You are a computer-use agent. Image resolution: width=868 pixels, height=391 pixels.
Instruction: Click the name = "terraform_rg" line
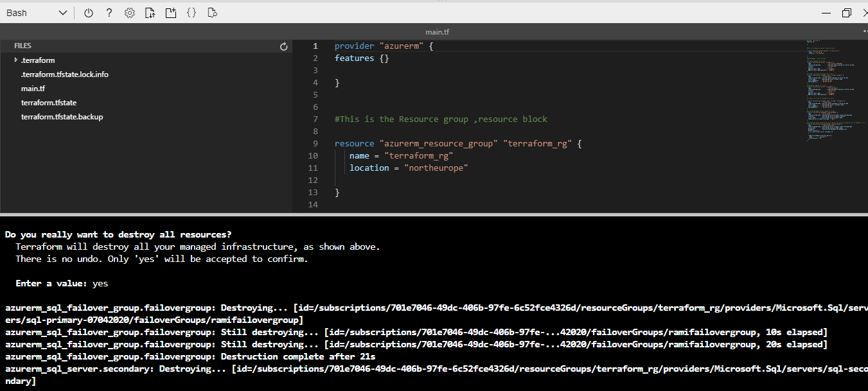[x=402, y=156]
